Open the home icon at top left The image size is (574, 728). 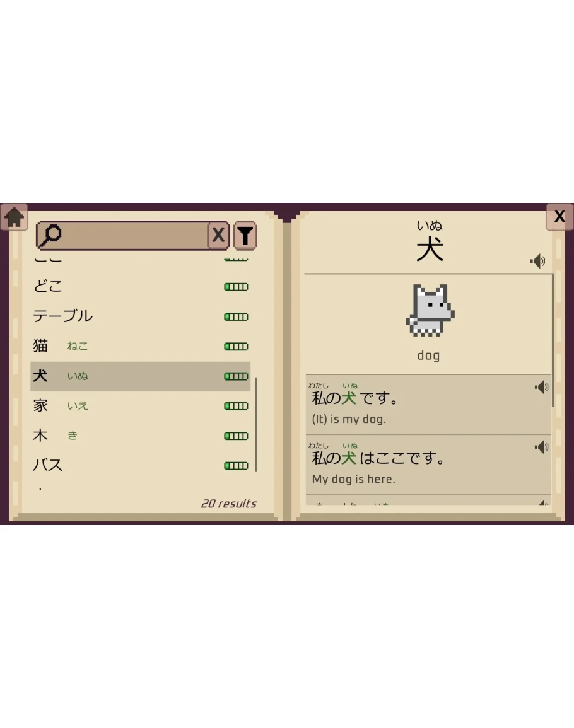[15, 217]
